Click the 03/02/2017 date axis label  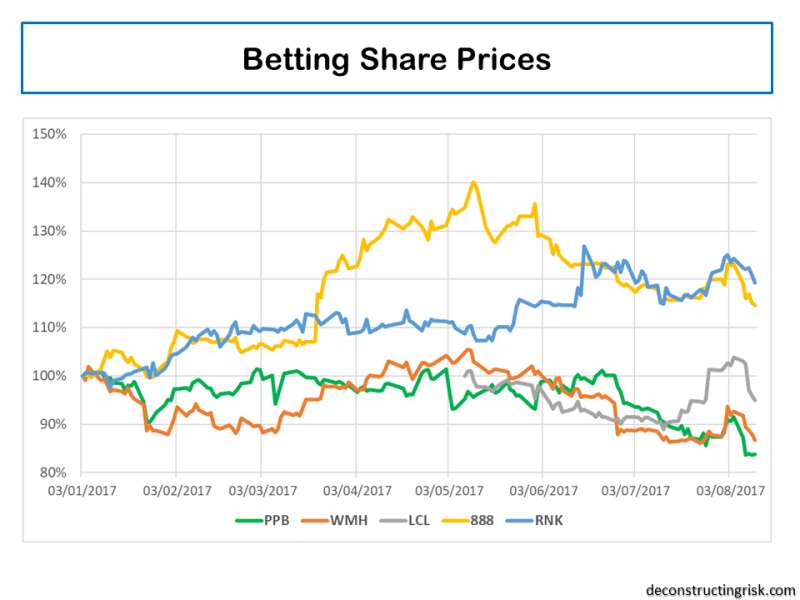click(177, 491)
